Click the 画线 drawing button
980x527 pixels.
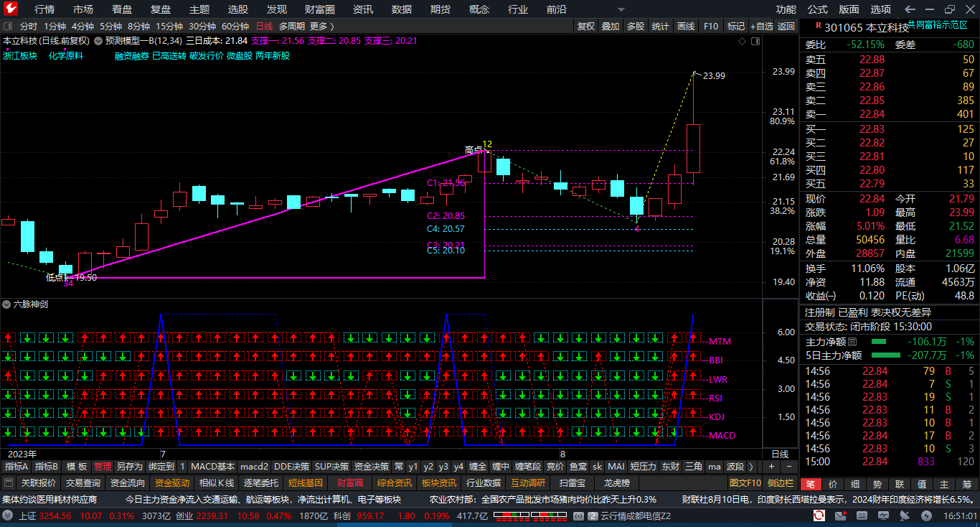pyautogui.click(x=686, y=26)
